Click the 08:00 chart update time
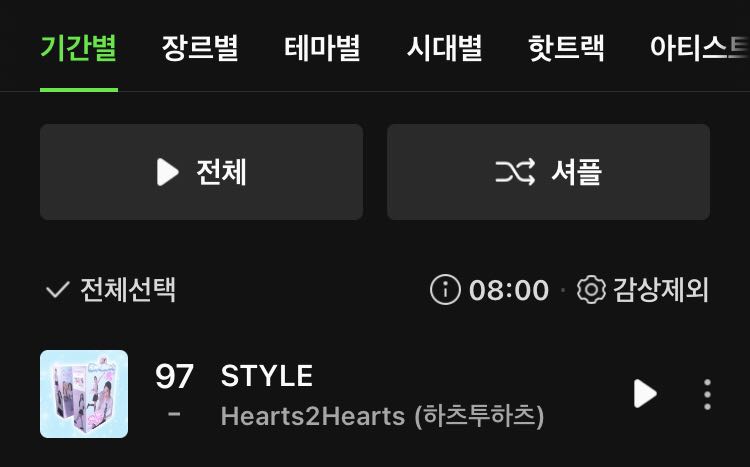Image resolution: width=750 pixels, height=467 pixels. coord(508,290)
